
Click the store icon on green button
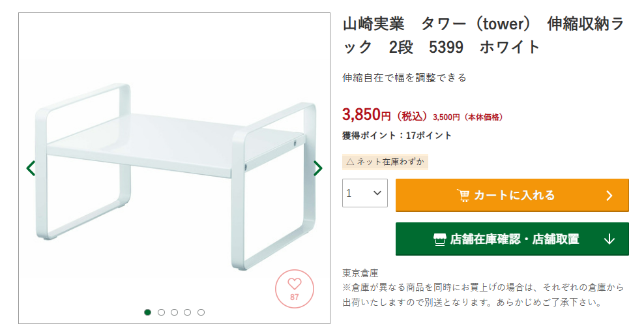pyautogui.click(x=439, y=239)
